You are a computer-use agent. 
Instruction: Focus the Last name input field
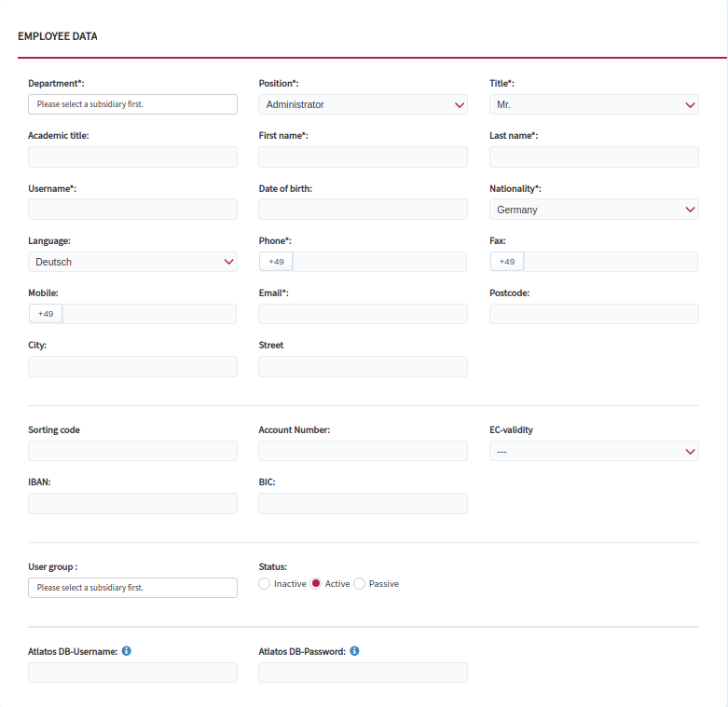[x=594, y=156]
